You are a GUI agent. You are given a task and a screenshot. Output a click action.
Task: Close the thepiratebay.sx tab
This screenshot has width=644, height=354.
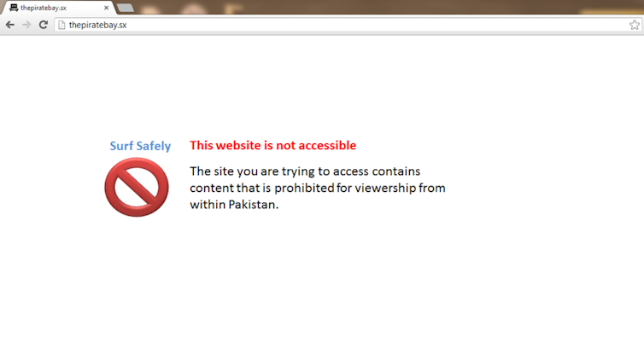tap(107, 8)
